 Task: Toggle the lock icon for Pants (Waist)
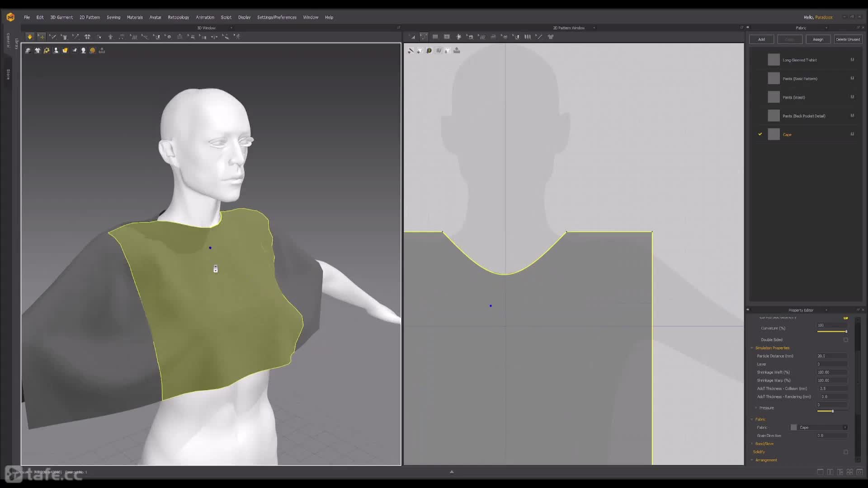[x=852, y=97]
